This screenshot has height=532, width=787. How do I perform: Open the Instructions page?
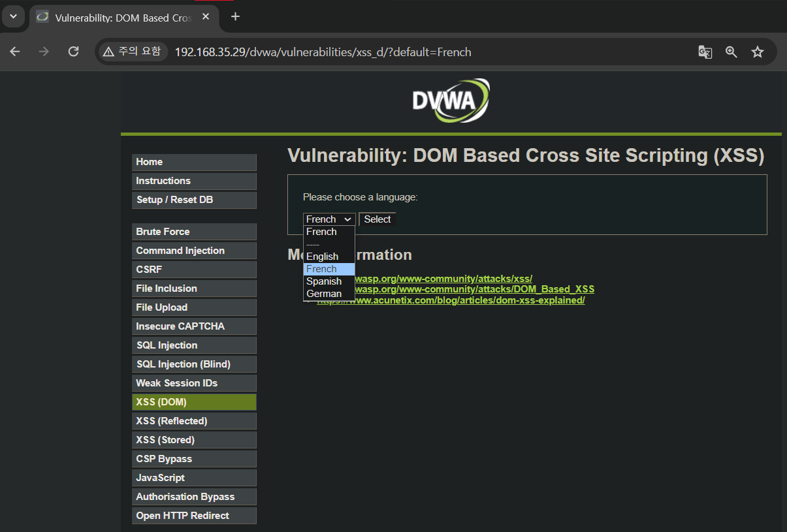click(x=194, y=181)
